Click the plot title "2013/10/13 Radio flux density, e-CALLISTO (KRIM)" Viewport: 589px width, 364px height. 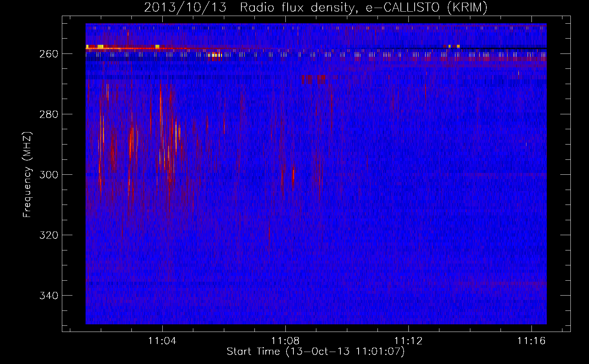coord(316,7)
